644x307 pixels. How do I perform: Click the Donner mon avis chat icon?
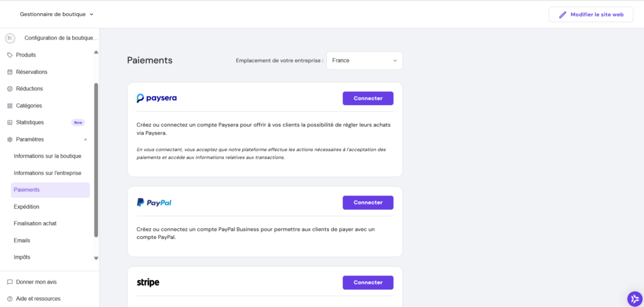pyautogui.click(x=9, y=282)
